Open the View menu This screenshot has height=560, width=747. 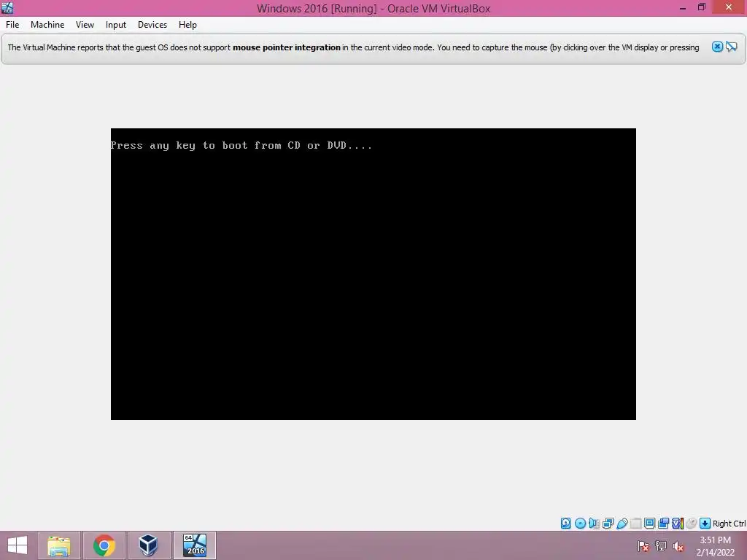point(85,25)
